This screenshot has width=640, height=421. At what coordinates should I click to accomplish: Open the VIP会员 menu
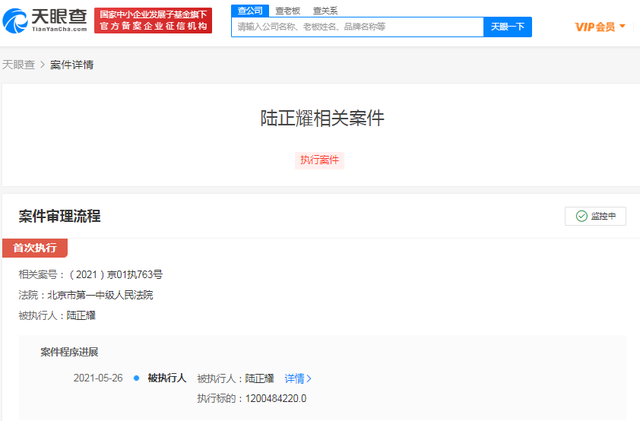click(x=595, y=27)
